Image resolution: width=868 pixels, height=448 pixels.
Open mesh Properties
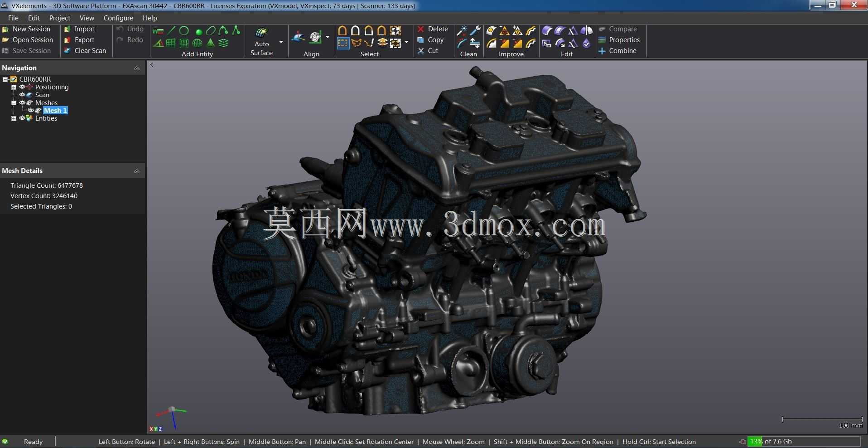(619, 40)
